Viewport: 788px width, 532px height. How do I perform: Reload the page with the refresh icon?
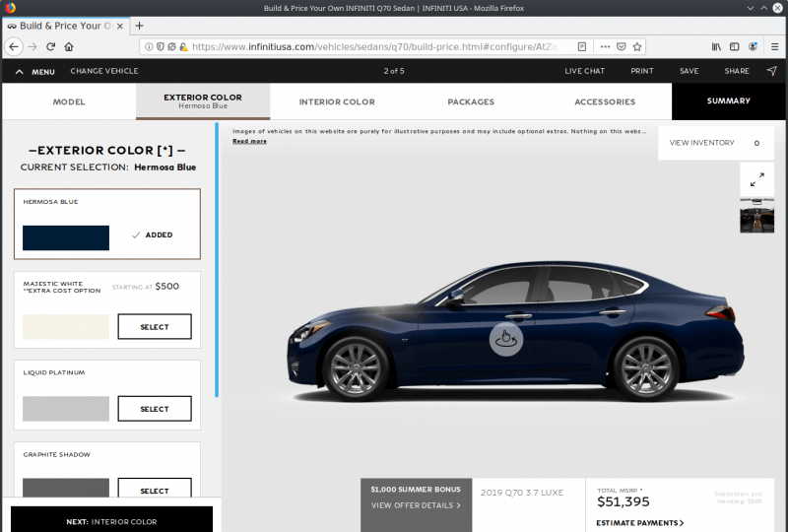51,46
